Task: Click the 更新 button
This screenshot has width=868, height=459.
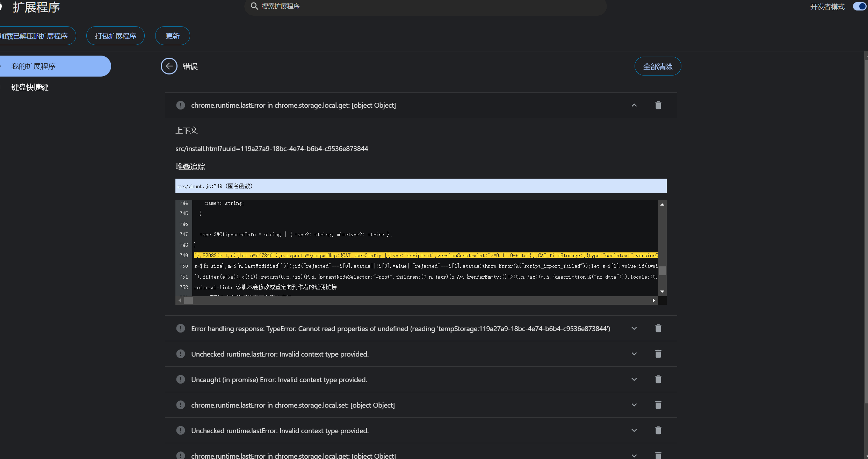Action: pos(172,36)
